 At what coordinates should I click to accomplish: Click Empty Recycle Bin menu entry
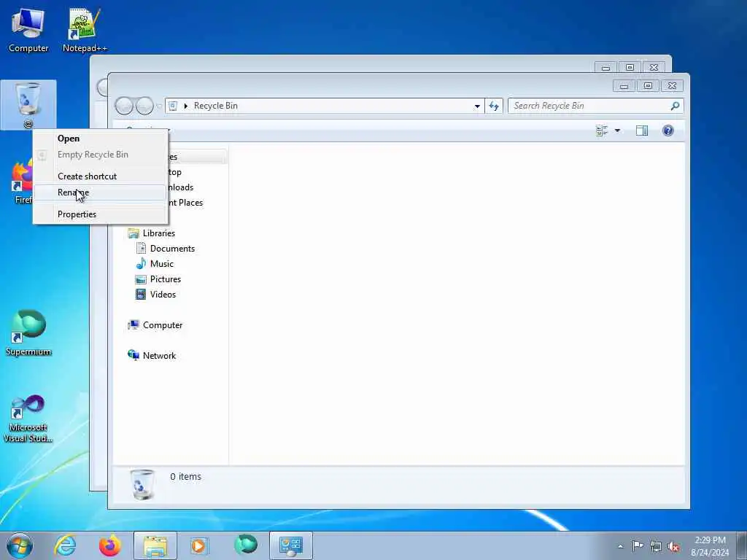pos(93,155)
